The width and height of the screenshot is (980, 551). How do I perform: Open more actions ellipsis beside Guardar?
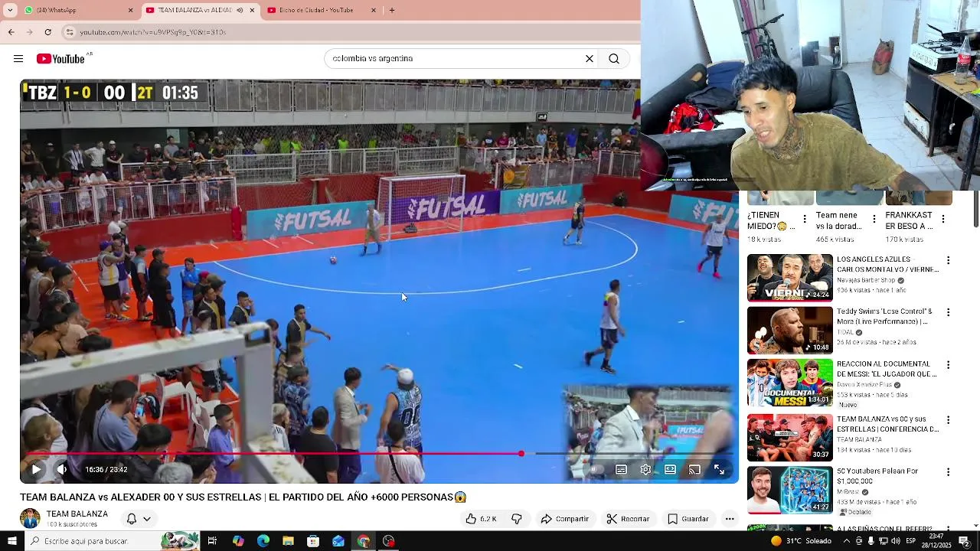pyautogui.click(x=730, y=519)
